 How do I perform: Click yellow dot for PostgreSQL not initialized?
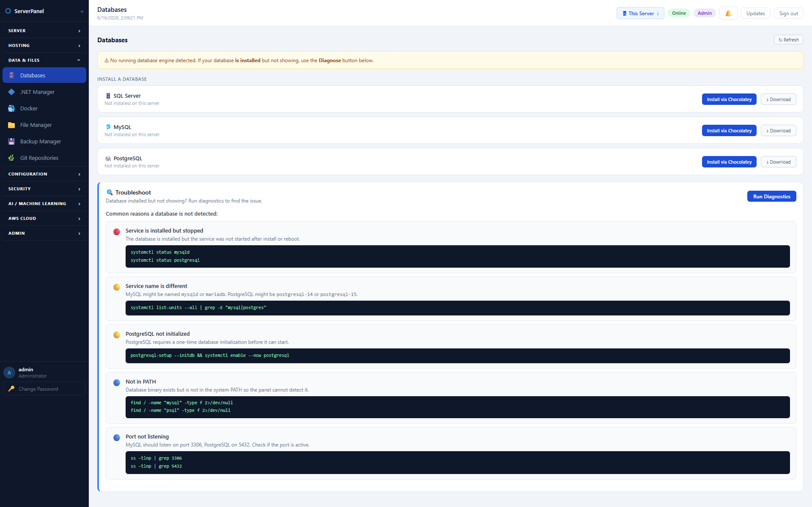tap(117, 335)
